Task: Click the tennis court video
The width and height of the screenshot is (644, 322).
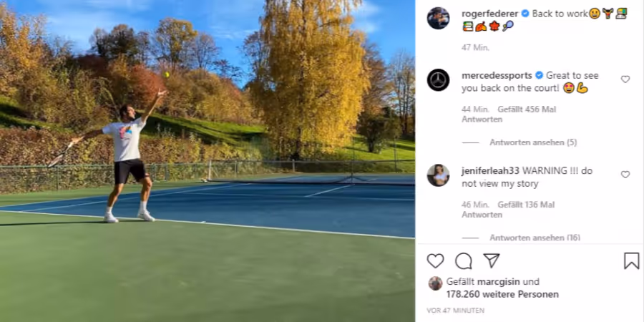Action: coord(208,161)
